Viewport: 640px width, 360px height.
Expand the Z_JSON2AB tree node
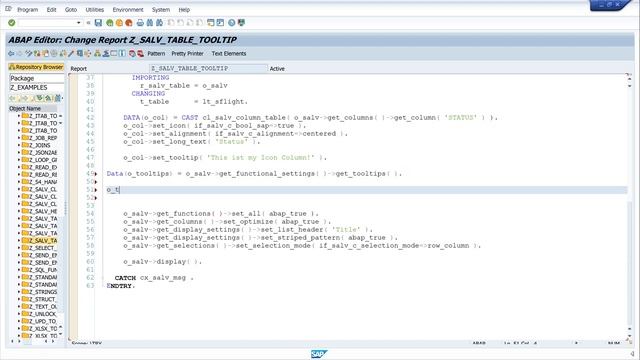click(19, 153)
